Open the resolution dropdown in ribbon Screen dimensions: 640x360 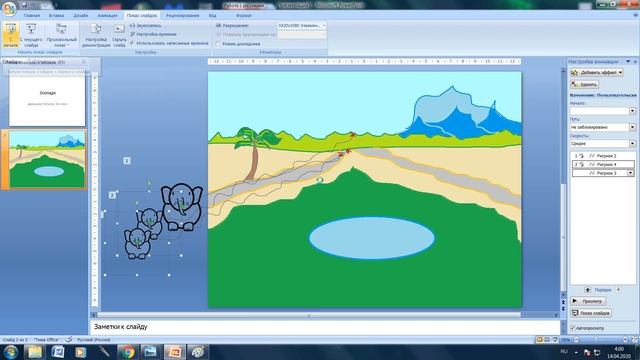click(324, 25)
